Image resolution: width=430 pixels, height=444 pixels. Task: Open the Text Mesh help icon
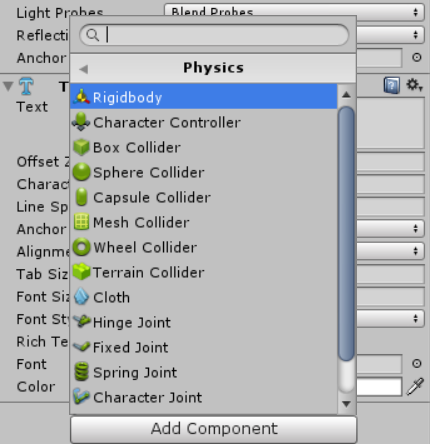pos(392,85)
